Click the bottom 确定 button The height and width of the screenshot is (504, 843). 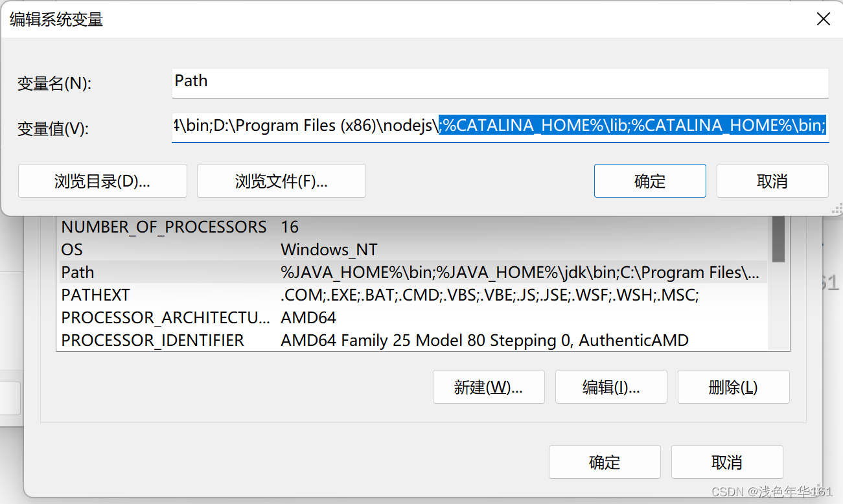coord(604,462)
